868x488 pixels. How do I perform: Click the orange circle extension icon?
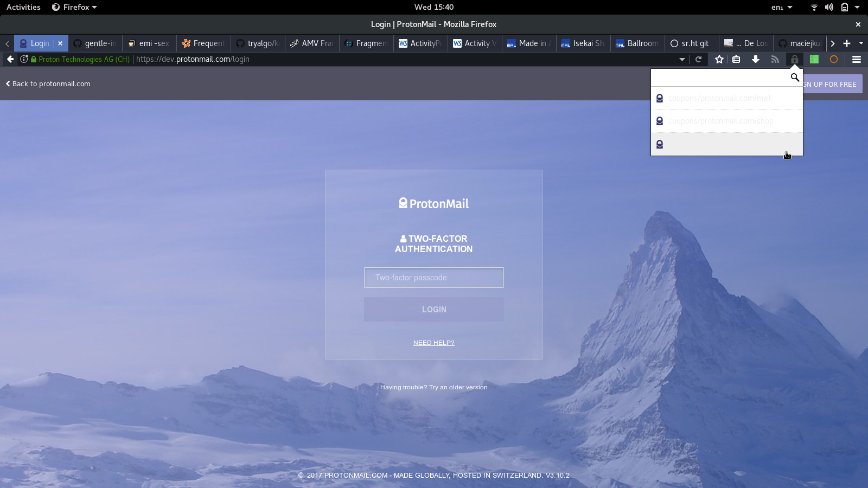click(834, 59)
